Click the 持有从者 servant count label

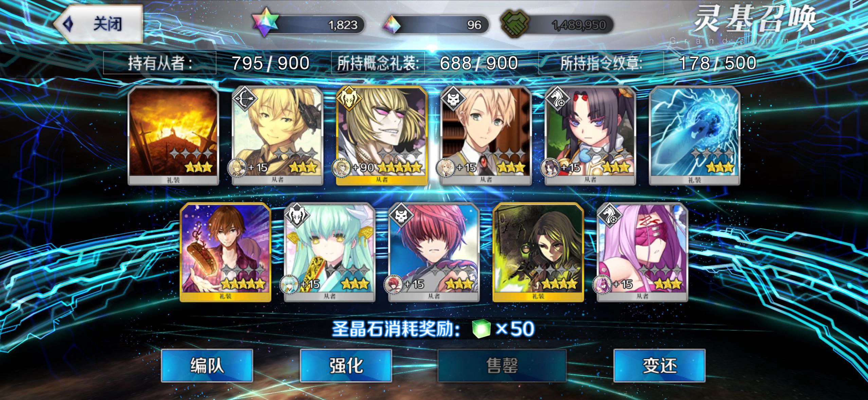coord(160,63)
